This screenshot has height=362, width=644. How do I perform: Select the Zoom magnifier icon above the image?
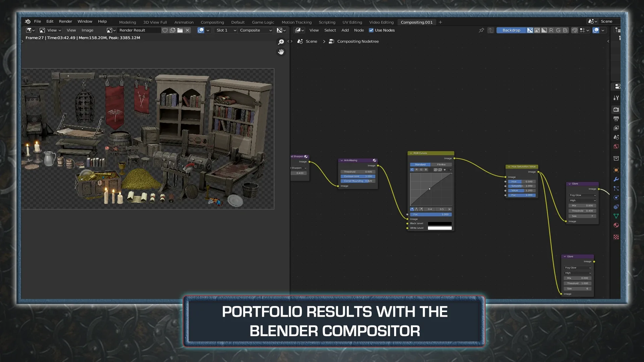click(281, 41)
